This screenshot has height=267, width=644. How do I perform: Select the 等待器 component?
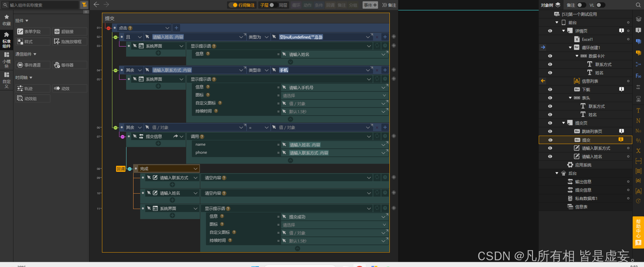pyautogui.click(x=70, y=65)
